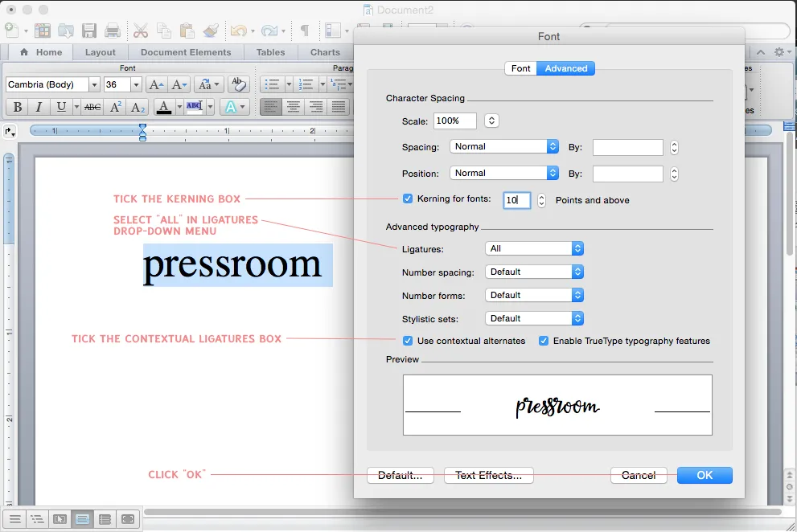Click the Scale percentage input field
797x532 pixels.
[x=454, y=121]
